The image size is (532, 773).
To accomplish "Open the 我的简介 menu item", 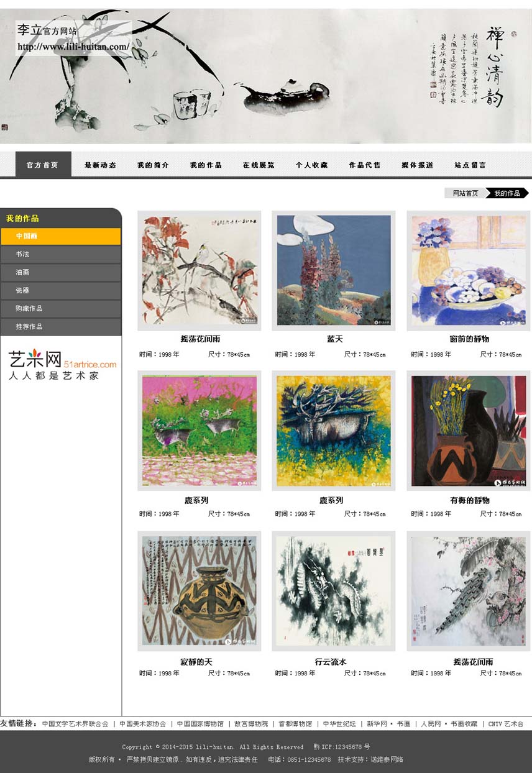I will coord(153,165).
